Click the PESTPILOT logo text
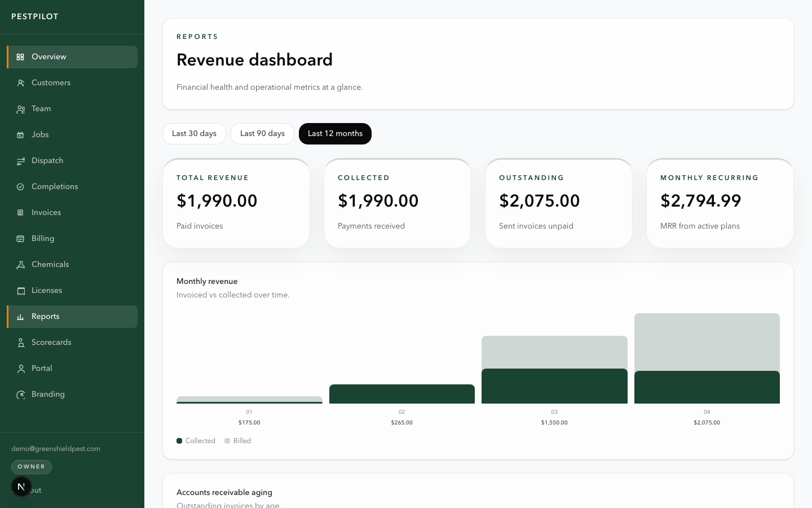The width and height of the screenshot is (812, 508). (35, 16)
